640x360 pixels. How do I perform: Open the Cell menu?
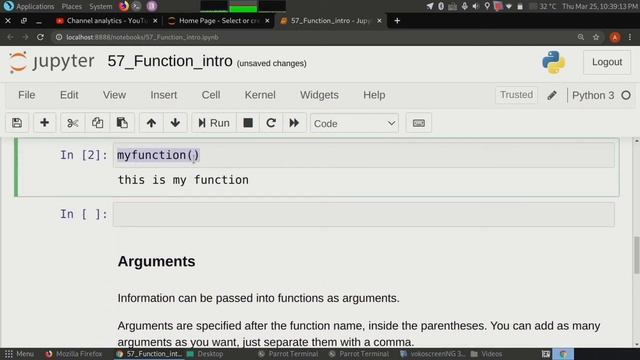pos(211,95)
